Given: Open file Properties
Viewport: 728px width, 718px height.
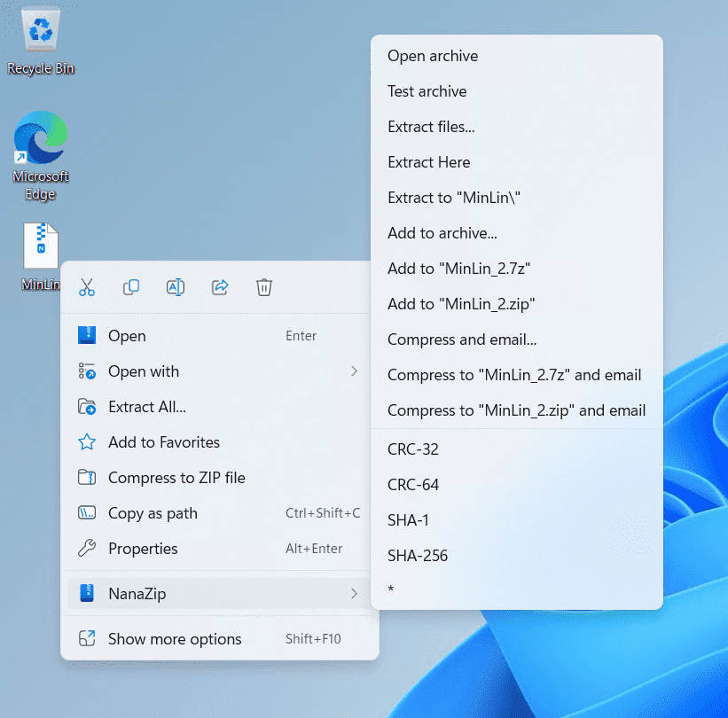Looking at the screenshot, I should 143,549.
